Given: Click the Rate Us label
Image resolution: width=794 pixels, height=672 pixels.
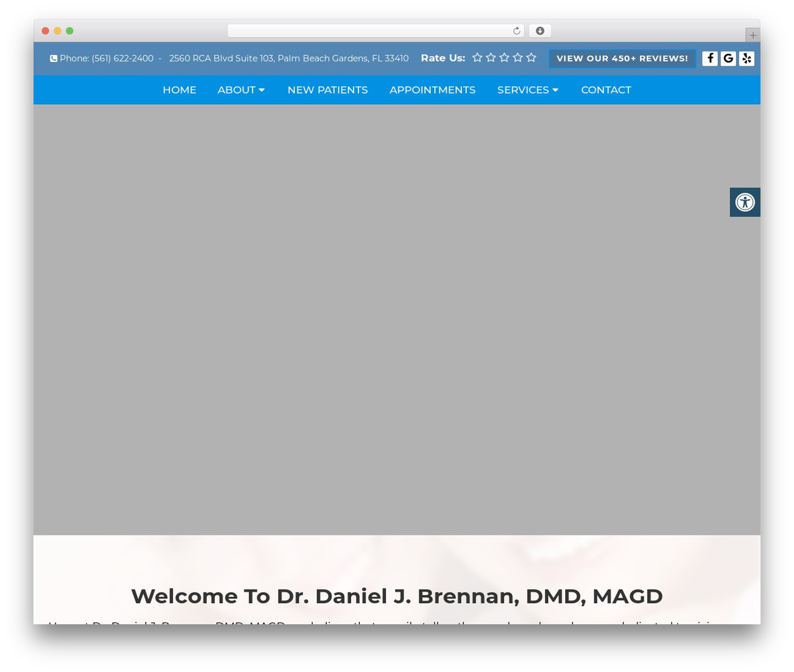Looking at the screenshot, I should [x=443, y=58].
